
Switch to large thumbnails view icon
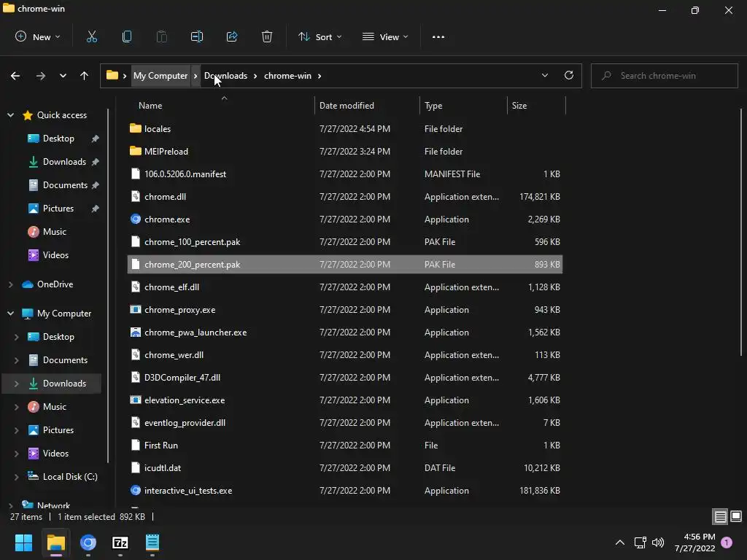point(736,516)
